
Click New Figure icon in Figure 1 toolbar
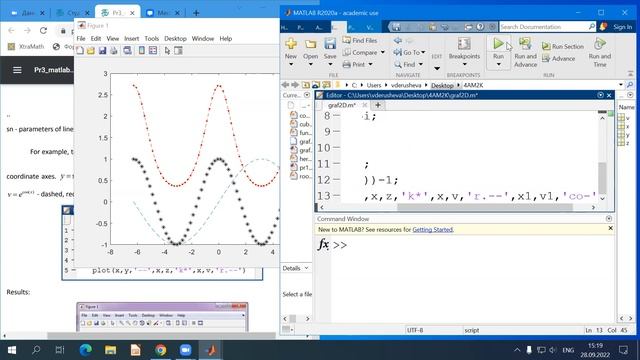pos(80,51)
